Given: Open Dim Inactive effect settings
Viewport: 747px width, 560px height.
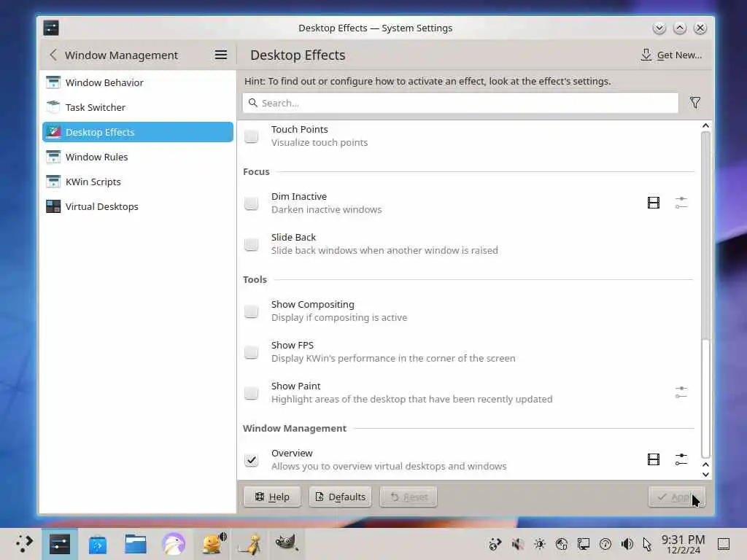Looking at the screenshot, I should pos(681,203).
